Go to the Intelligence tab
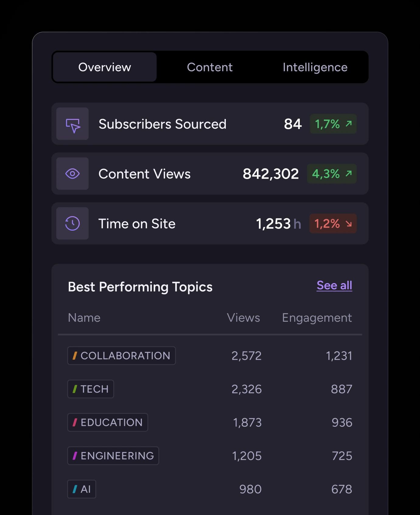The image size is (420, 515). [315, 67]
